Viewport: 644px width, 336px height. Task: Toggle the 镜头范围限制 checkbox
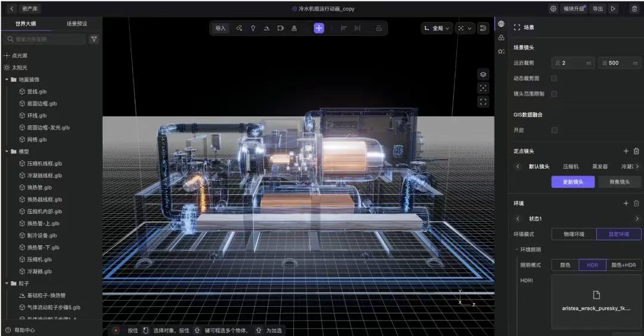click(x=554, y=94)
